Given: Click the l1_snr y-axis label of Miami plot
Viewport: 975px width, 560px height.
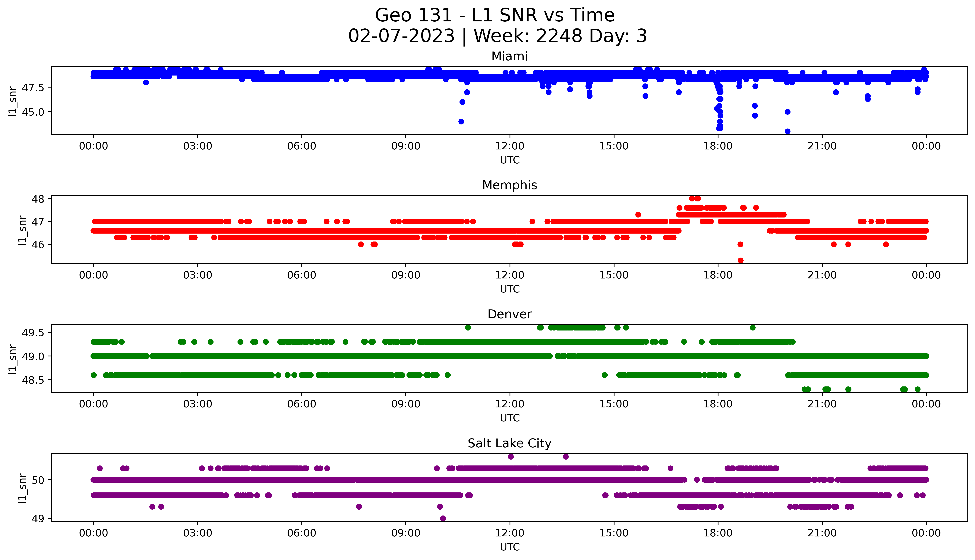Looking at the screenshot, I should pyautogui.click(x=13, y=101).
